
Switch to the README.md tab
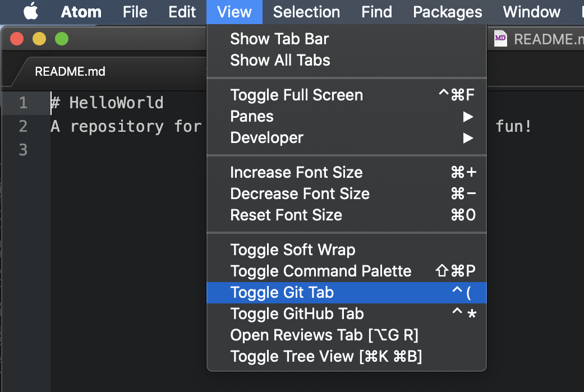[x=70, y=72]
